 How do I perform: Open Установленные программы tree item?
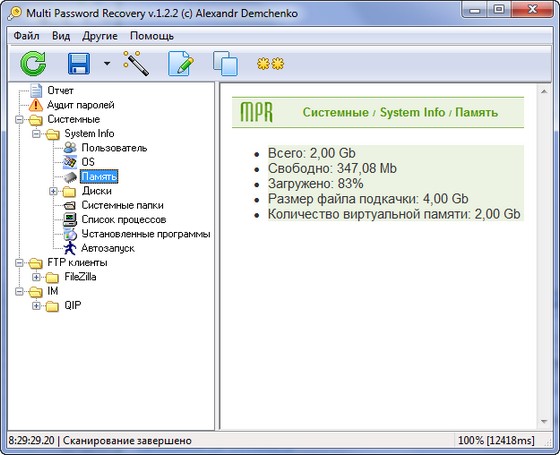146,234
